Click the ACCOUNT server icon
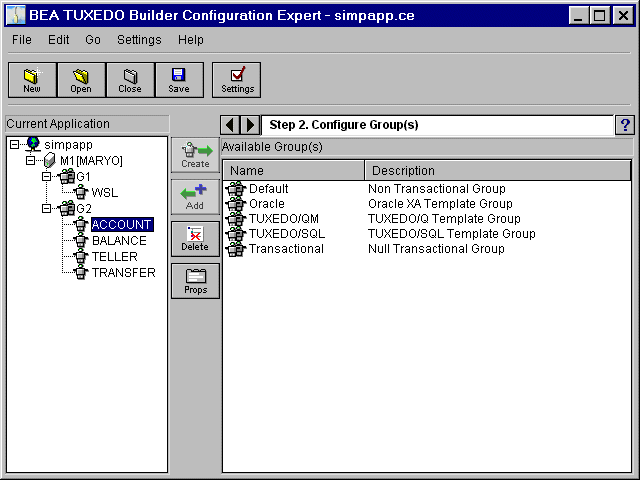 coord(81,224)
